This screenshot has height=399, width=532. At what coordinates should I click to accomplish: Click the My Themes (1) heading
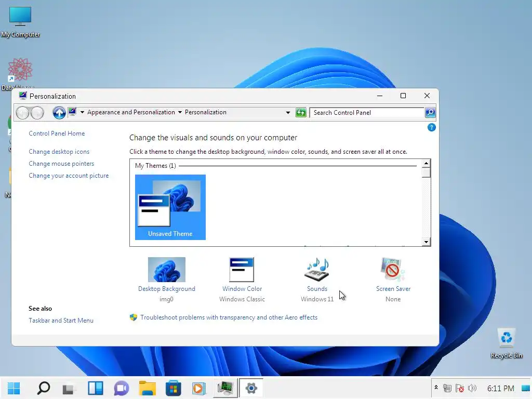155,166
